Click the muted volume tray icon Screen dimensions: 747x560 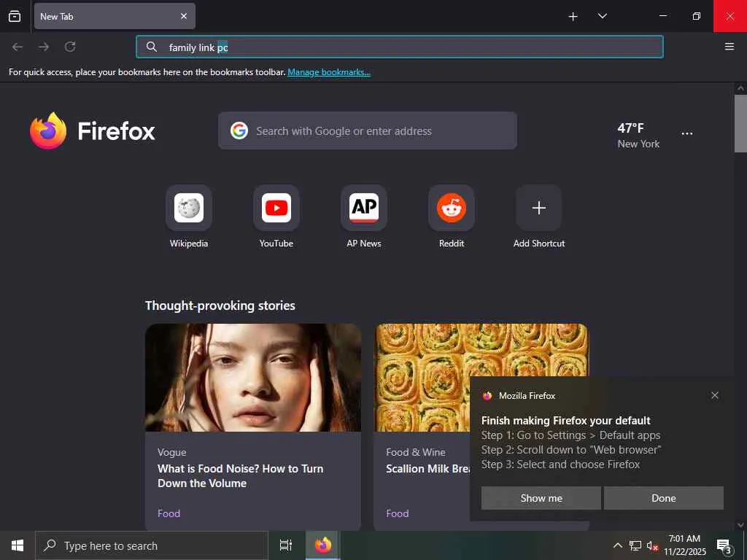pyautogui.click(x=652, y=545)
